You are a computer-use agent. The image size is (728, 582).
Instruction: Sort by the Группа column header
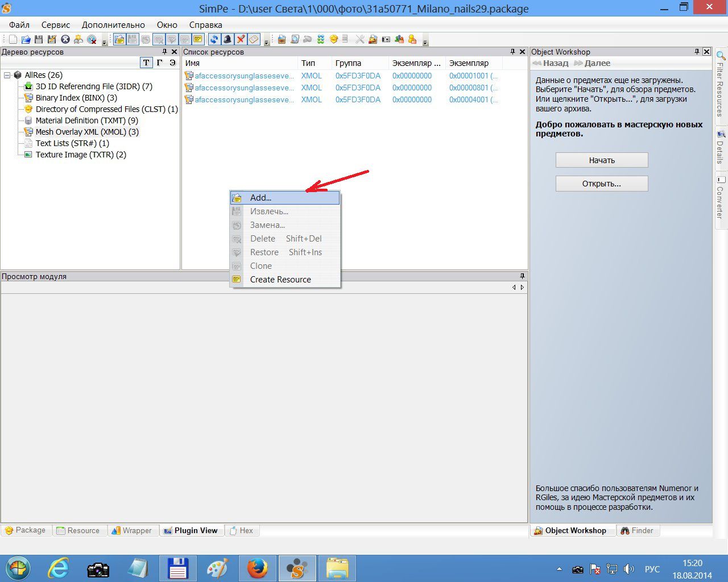coord(360,63)
